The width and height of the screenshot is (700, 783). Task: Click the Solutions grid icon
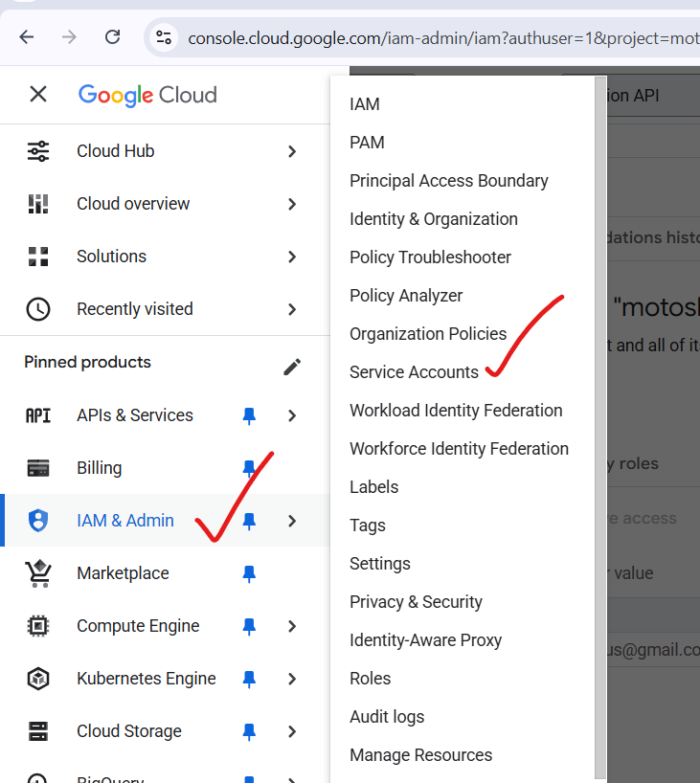[38, 257]
